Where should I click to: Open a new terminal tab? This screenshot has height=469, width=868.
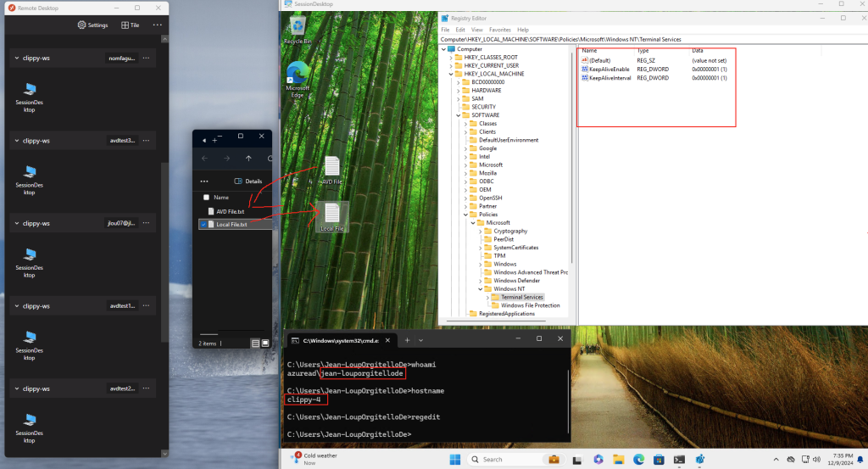tap(407, 340)
